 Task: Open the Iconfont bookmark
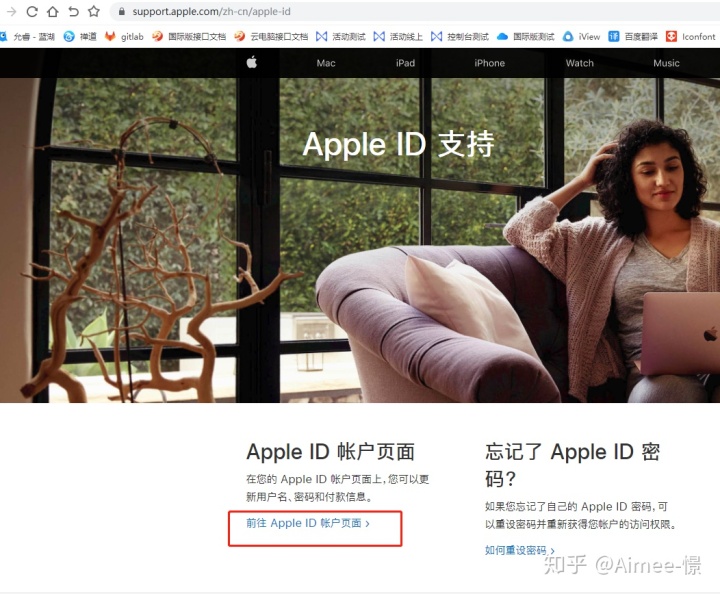pyautogui.click(x=691, y=37)
